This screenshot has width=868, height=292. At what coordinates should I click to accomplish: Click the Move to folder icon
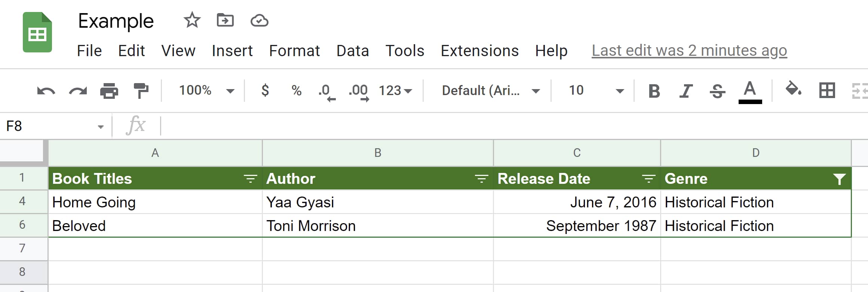(225, 20)
